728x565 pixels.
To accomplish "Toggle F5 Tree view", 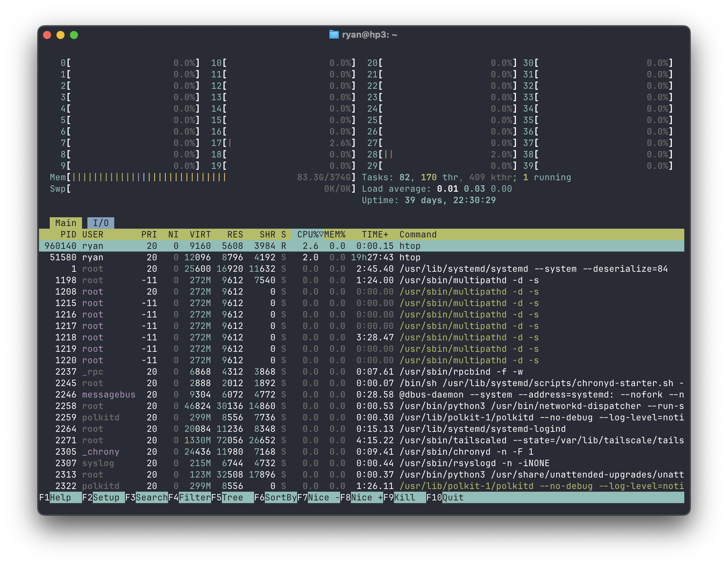I will [232, 497].
